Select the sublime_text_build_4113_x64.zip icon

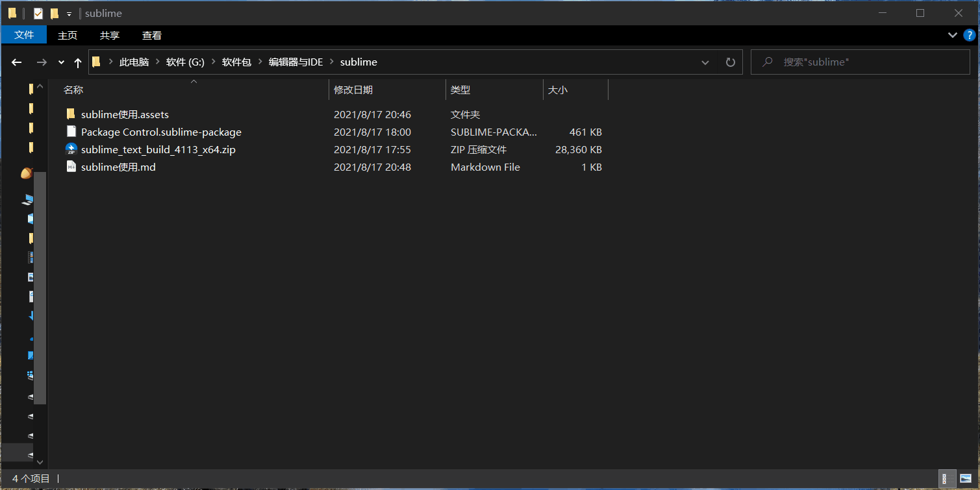(71, 149)
